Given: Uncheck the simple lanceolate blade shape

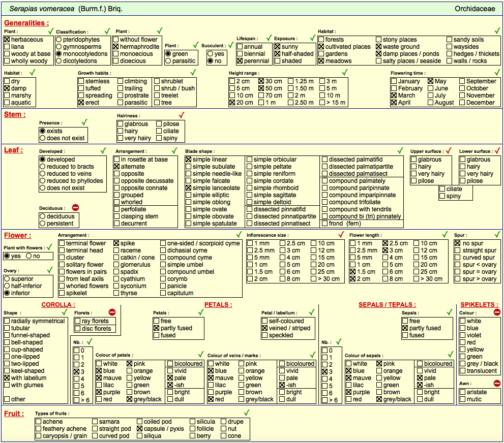Looking at the screenshot, I should [x=188, y=188].
